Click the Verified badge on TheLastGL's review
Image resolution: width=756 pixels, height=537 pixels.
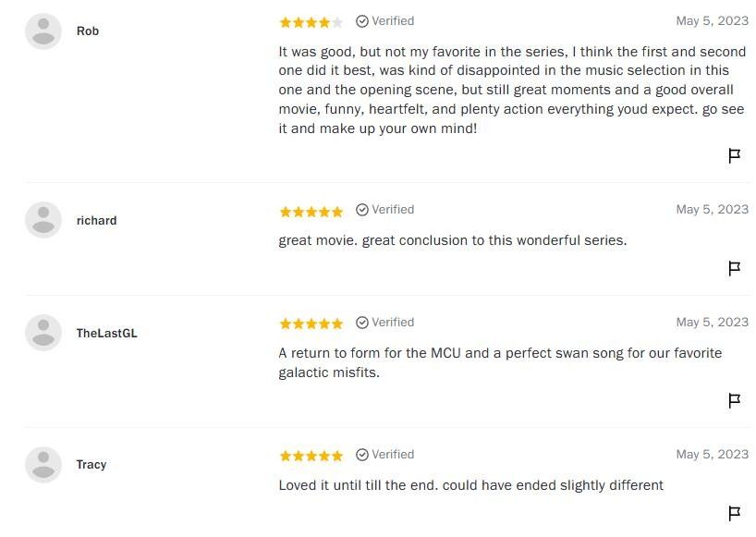[x=384, y=323]
